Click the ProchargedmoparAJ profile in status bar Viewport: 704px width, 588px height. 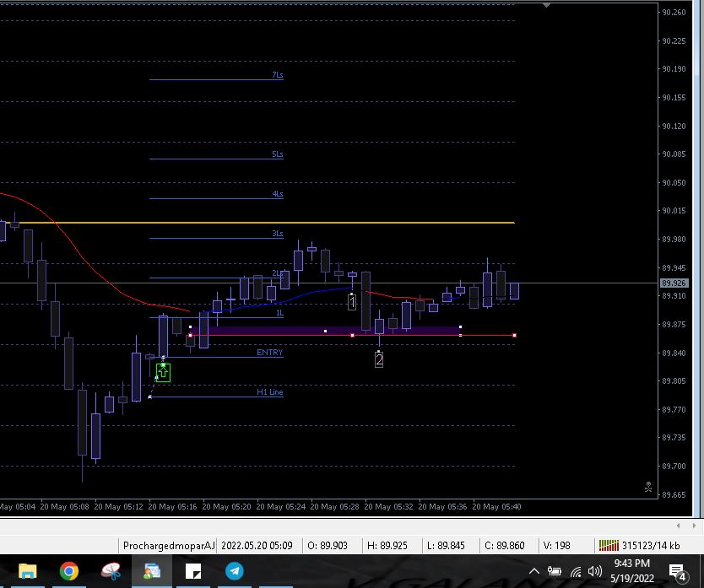coord(168,545)
